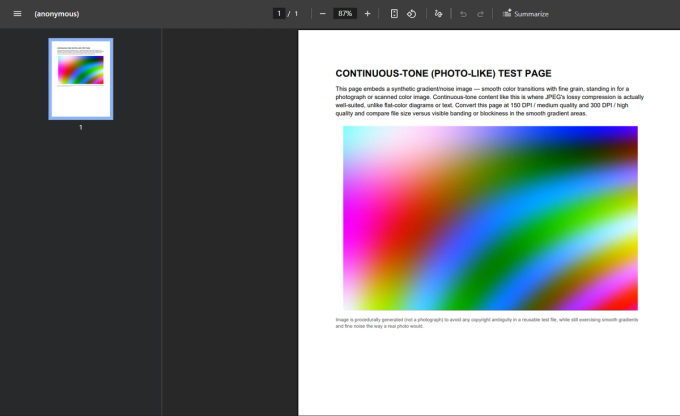Edit the current page number field
The height and width of the screenshot is (416, 680).
279,13
